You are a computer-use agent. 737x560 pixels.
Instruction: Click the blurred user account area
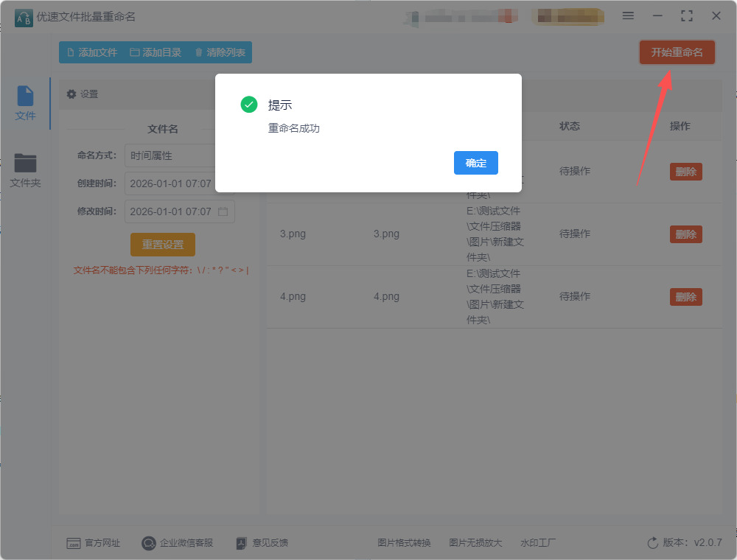coord(461,18)
